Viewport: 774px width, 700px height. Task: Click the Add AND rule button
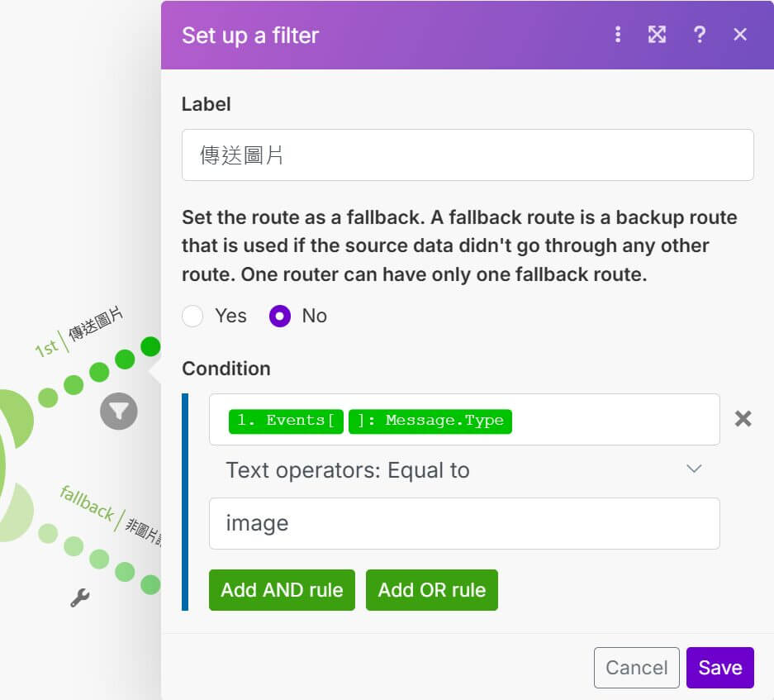pos(282,590)
